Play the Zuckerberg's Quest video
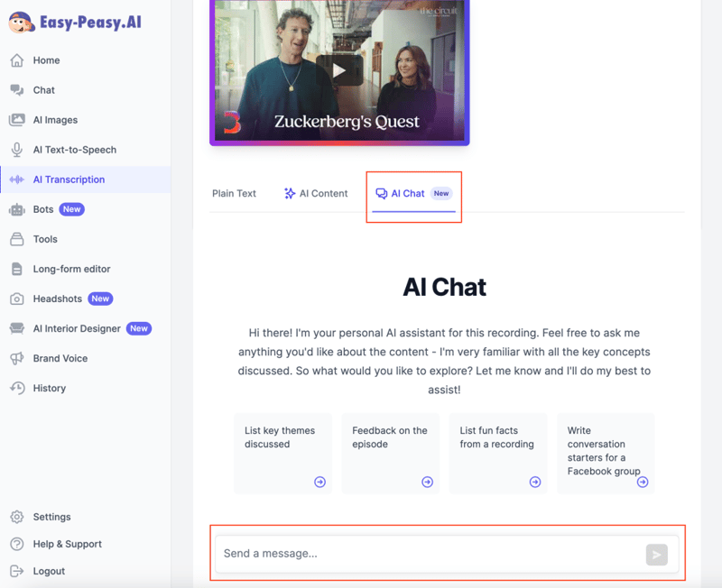722x588 pixels. [339, 70]
